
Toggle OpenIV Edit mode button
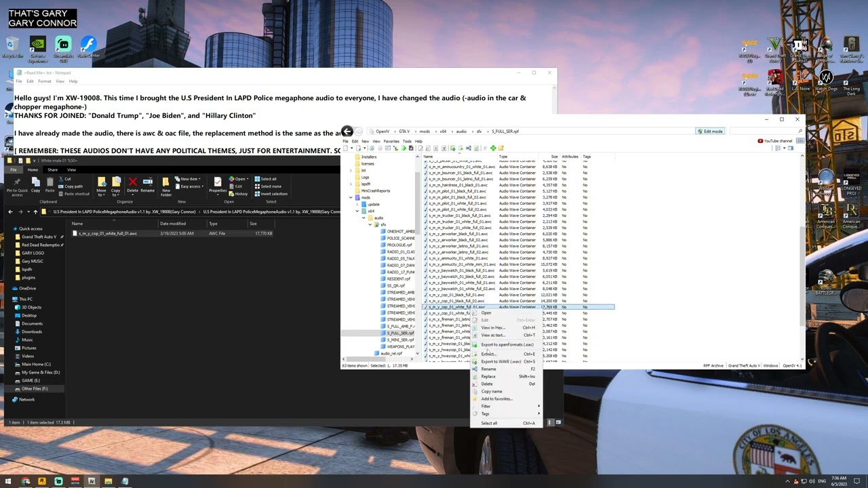710,131
